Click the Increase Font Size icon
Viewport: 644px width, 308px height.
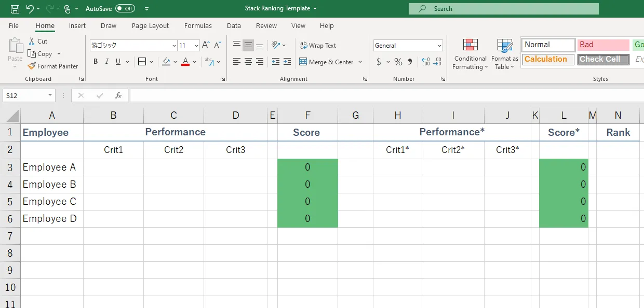206,46
